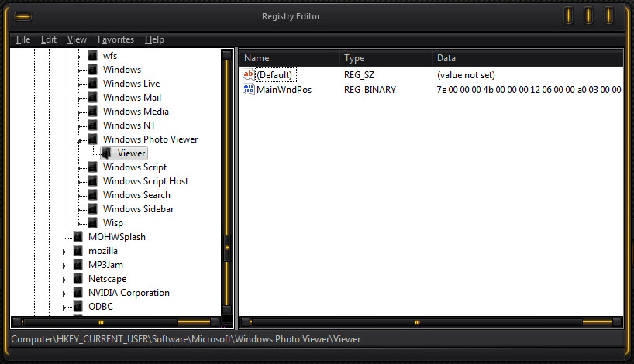634x364 pixels.
Task: Click the NVIDIA Corporation folder icon
Action: (78, 293)
